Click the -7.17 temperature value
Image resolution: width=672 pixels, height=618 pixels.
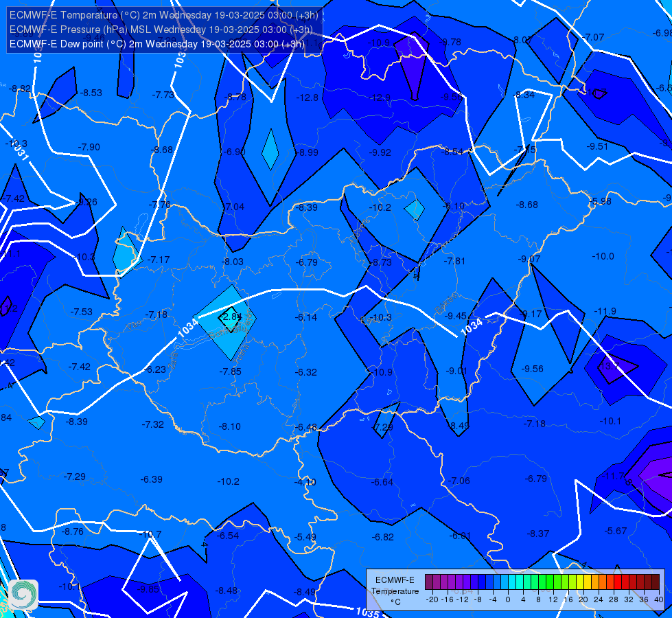pos(159,260)
